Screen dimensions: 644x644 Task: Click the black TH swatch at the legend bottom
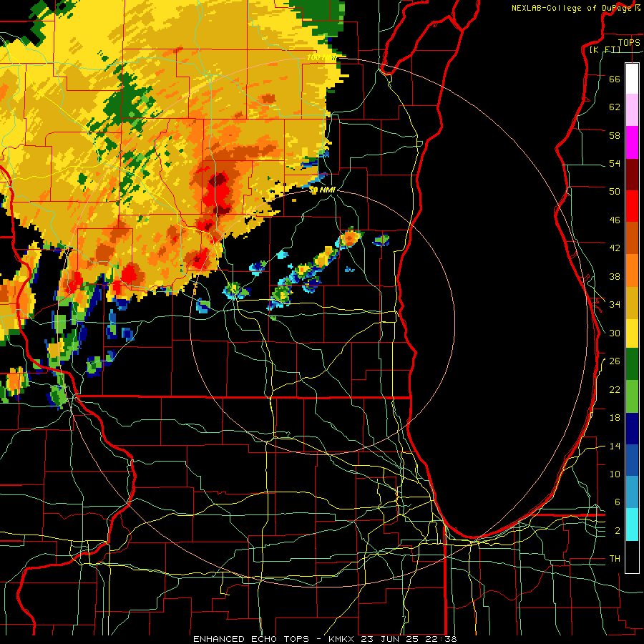click(632, 557)
